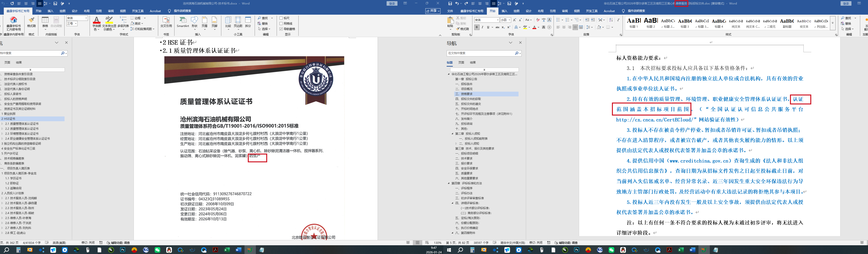
Task: Click 替换 replace in right window editing group
Action: [846, 24]
